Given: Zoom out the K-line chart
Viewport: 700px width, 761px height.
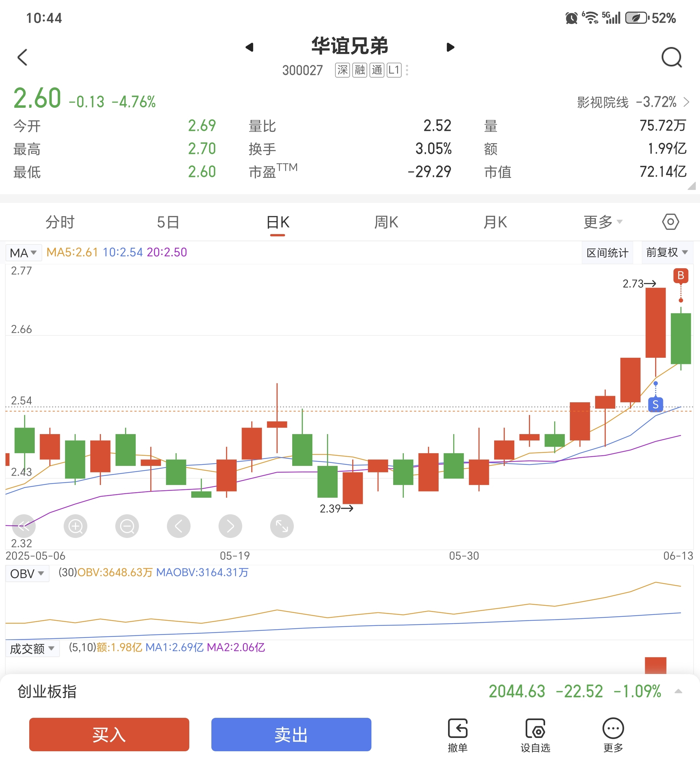Looking at the screenshot, I should pyautogui.click(x=127, y=526).
